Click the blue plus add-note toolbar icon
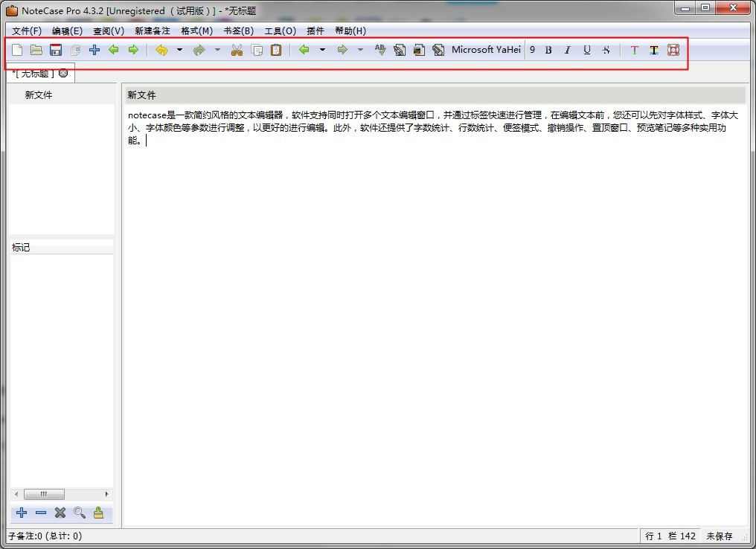The image size is (756, 549). (x=94, y=50)
